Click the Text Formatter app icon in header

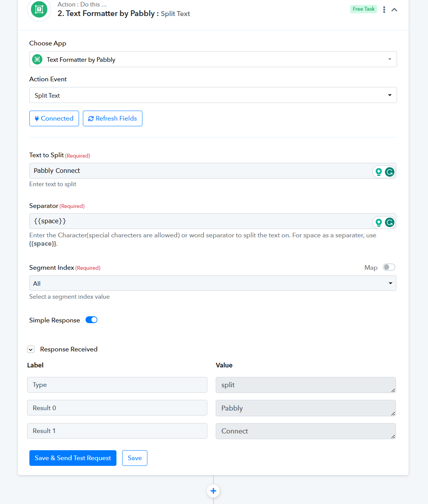[39, 9]
